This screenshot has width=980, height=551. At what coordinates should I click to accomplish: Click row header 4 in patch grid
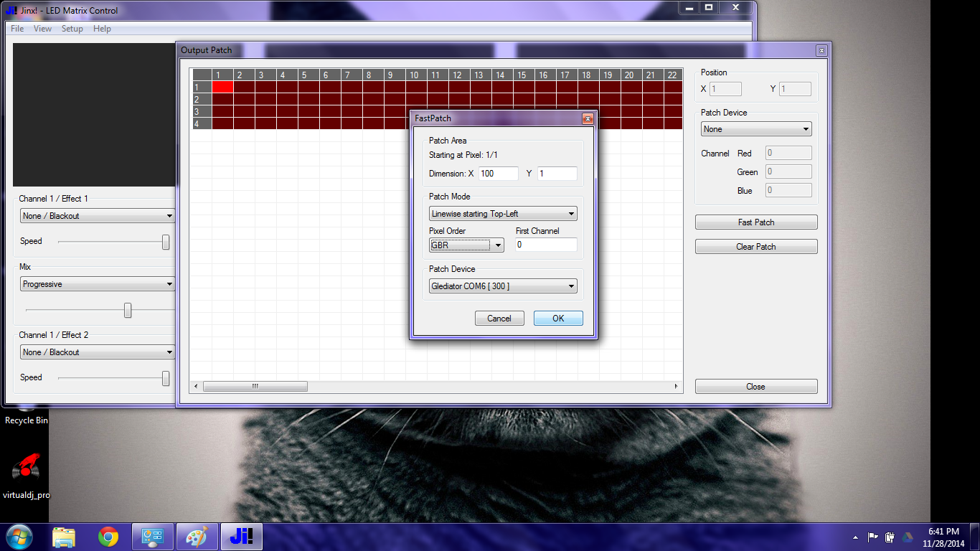pos(202,123)
